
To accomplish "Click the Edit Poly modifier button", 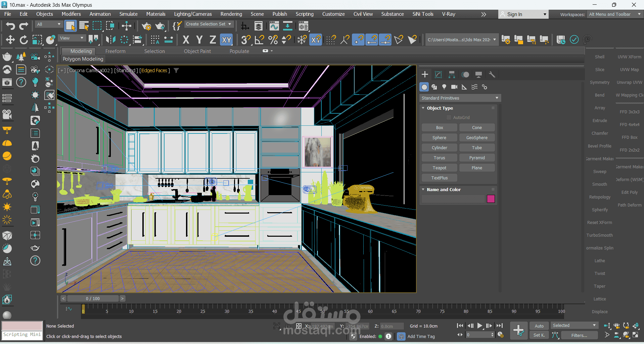I will click(x=629, y=192).
